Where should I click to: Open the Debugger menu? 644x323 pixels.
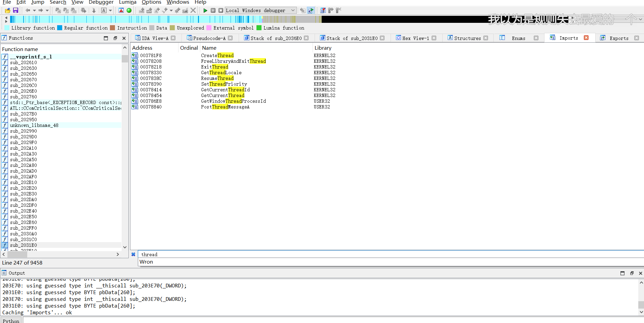click(101, 2)
